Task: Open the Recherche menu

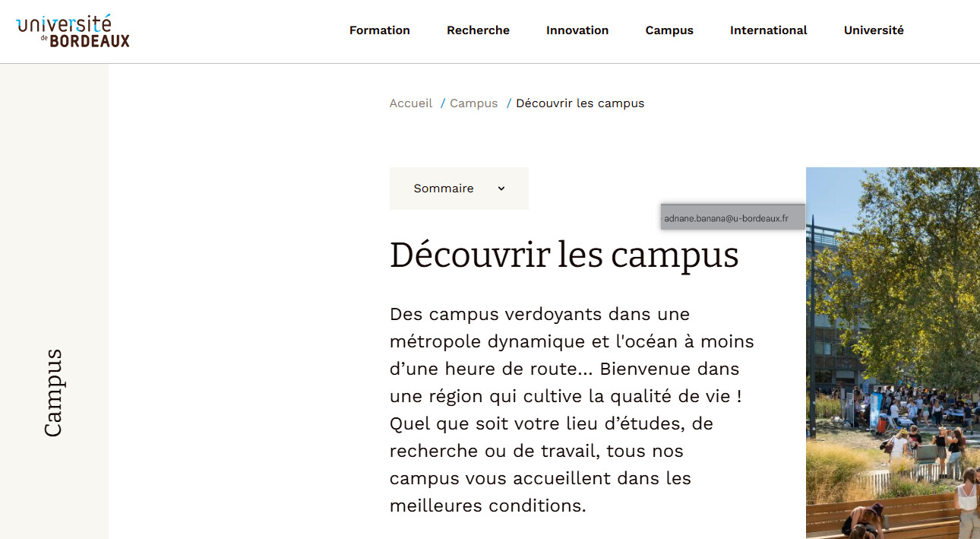Action: [478, 30]
